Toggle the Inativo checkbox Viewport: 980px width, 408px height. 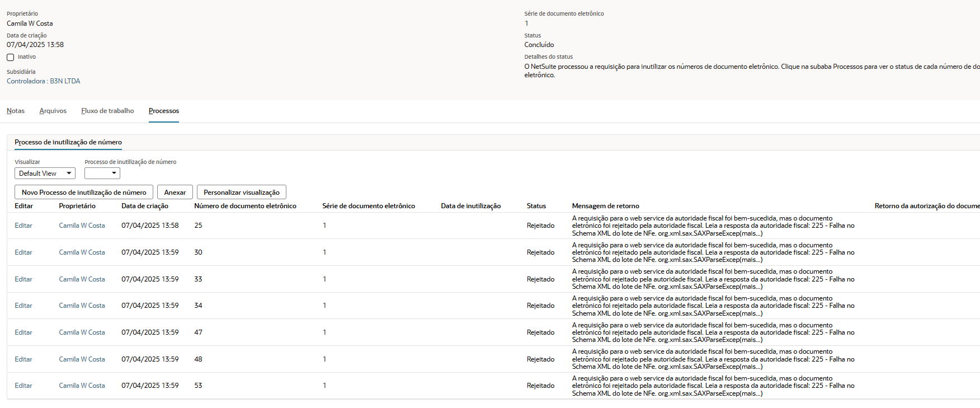pyautogui.click(x=10, y=57)
